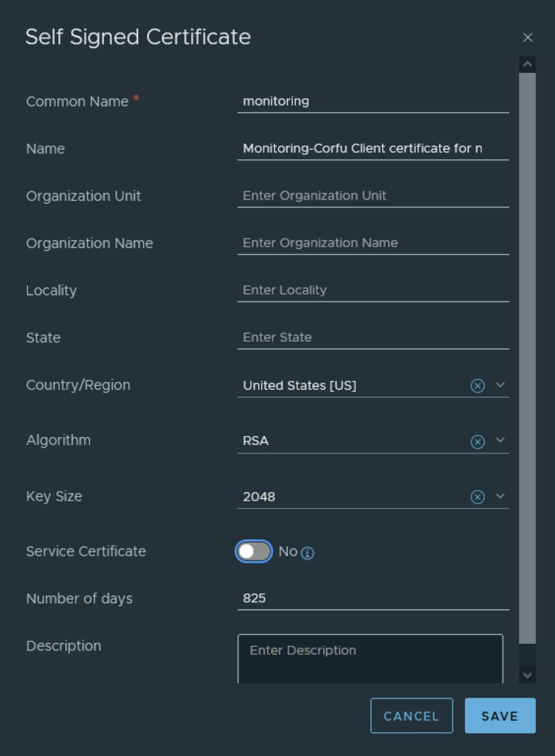Select the 'RSA' algorithm value

(x=255, y=441)
